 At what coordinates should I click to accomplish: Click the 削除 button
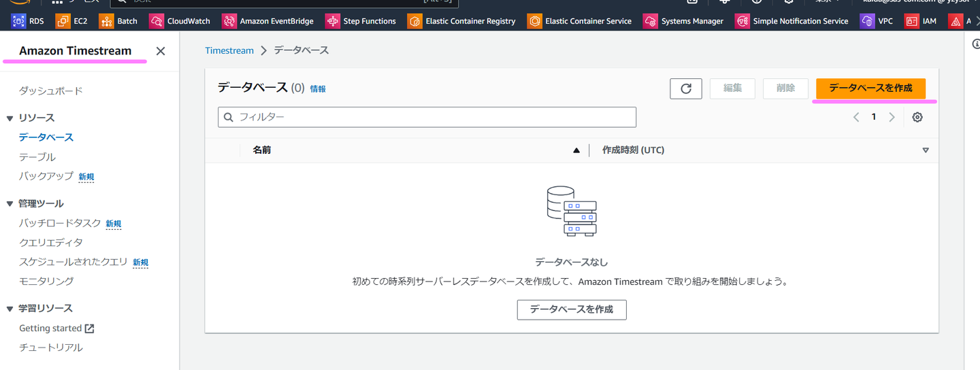coord(785,88)
